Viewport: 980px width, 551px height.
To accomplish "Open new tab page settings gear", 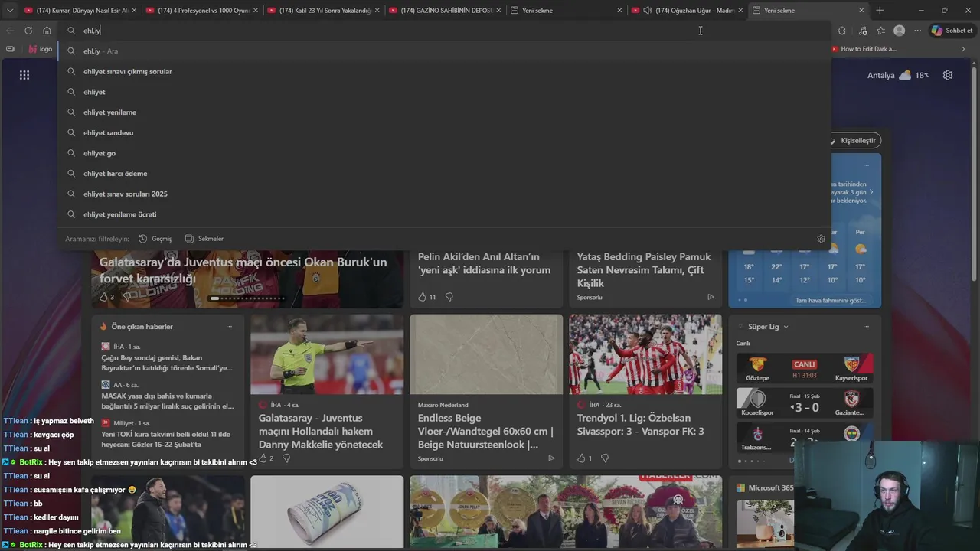I will point(948,75).
